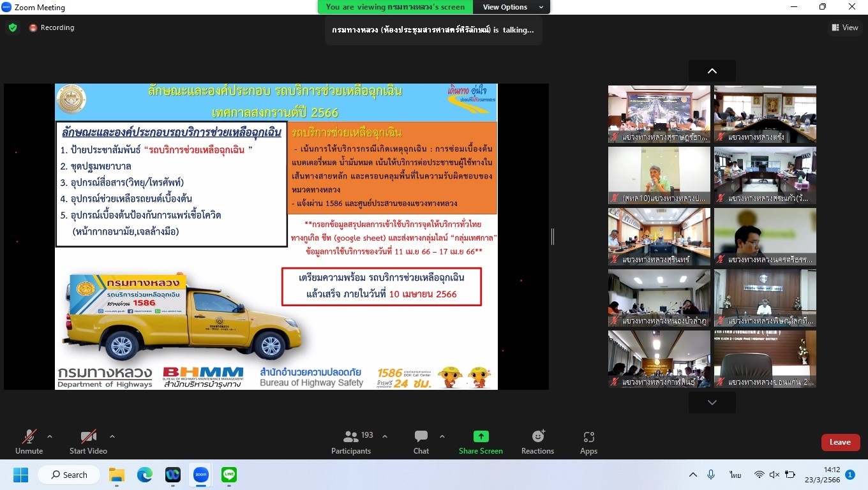This screenshot has width=868, height=490.
Task: Click the divider handle beside the shared screen
Action: point(553,237)
